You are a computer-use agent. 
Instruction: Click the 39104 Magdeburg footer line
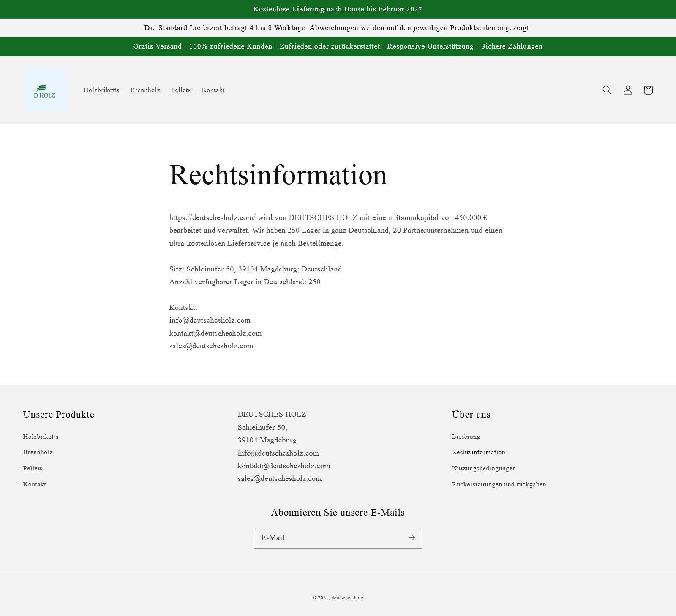[267, 440]
